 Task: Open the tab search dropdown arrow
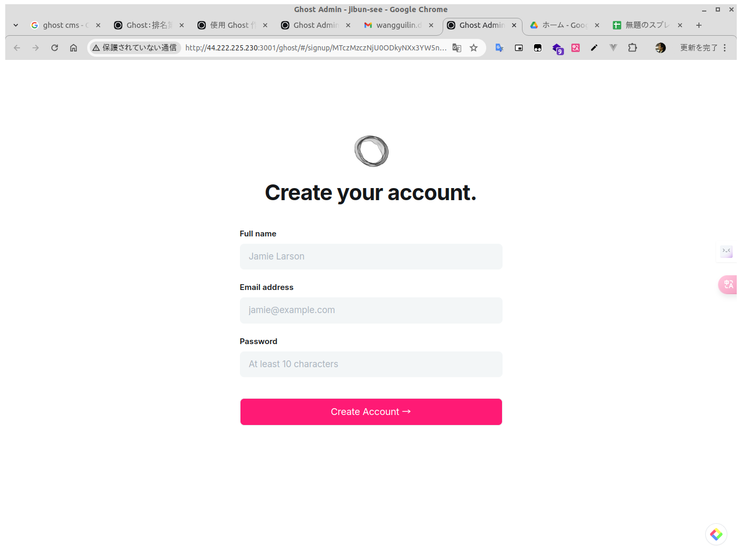16,25
